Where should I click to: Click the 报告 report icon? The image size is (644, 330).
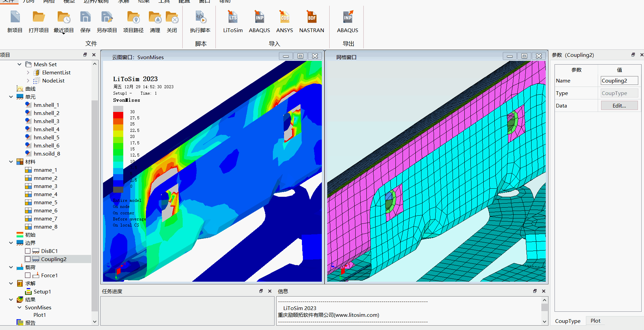tap(20, 323)
